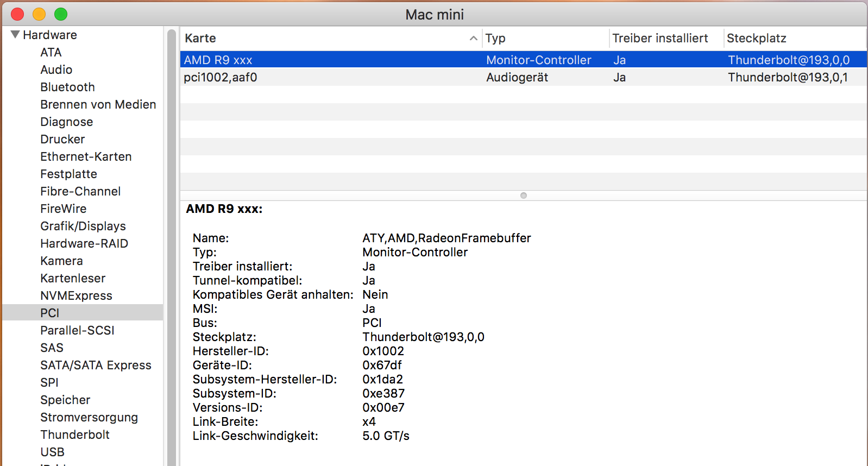Open the FireWire category
The image size is (868, 466).
64,209
